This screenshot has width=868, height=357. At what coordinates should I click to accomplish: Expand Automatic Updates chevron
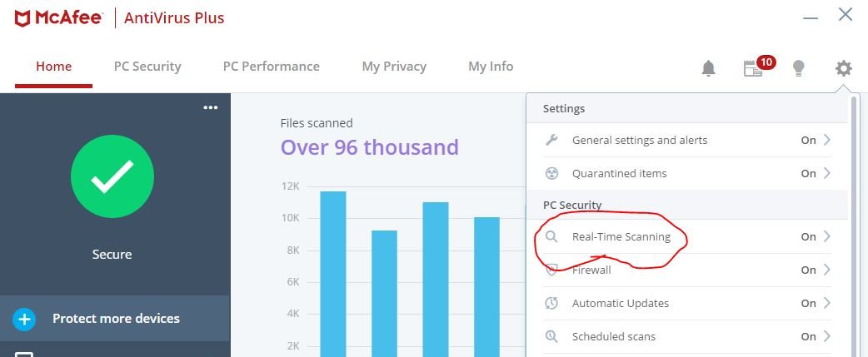826,303
